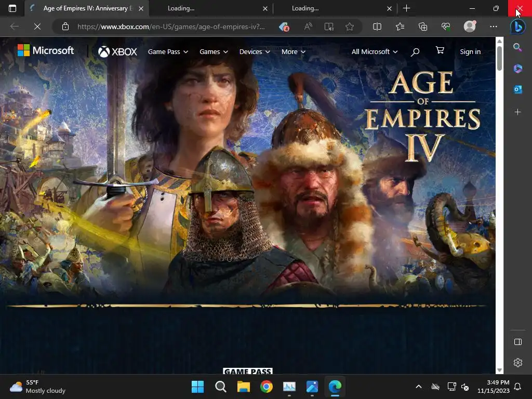
Task: Click scrollbar down arrow
Action: tap(499, 370)
